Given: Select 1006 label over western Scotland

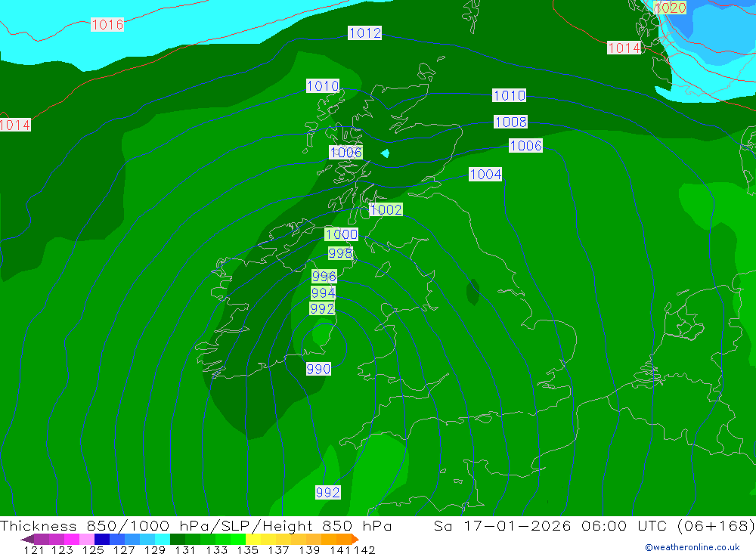Looking at the screenshot, I should coord(345,153).
